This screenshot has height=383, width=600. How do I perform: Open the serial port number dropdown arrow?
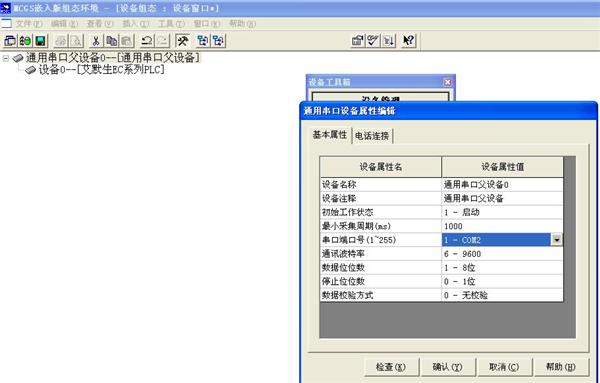click(x=556, y=240)
